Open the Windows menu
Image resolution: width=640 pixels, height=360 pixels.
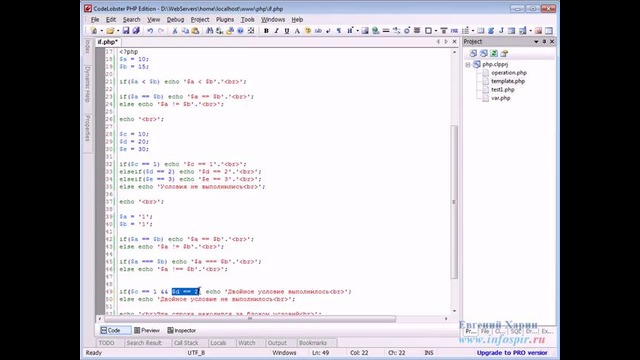point(273,20)
